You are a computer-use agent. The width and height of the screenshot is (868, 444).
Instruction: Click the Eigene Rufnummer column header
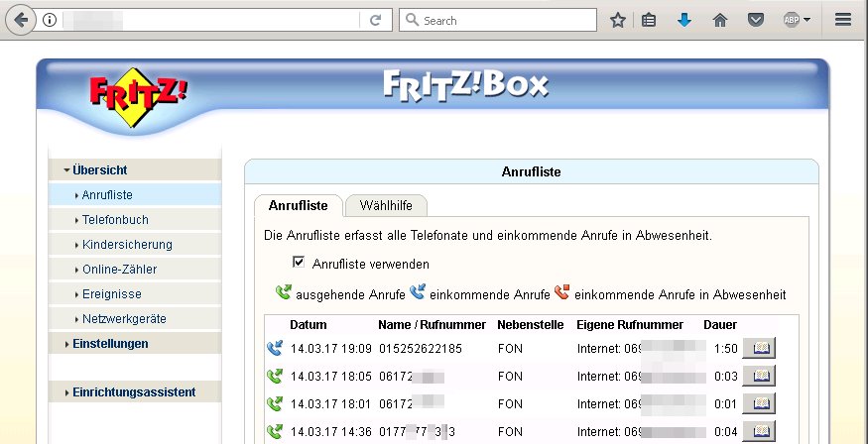point(630,324)
